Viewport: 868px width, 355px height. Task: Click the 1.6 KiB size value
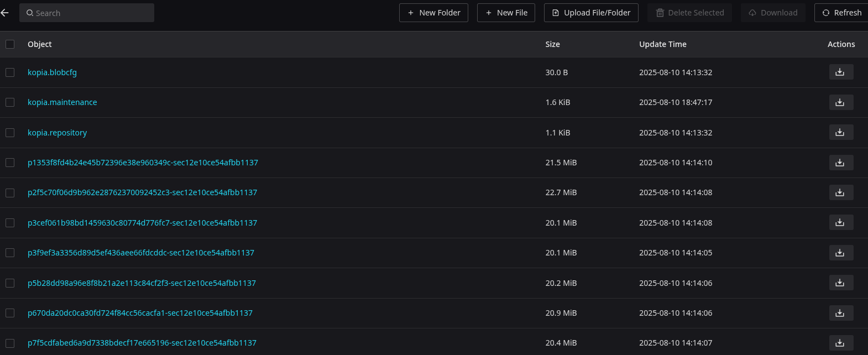click(x=557, y=102)
